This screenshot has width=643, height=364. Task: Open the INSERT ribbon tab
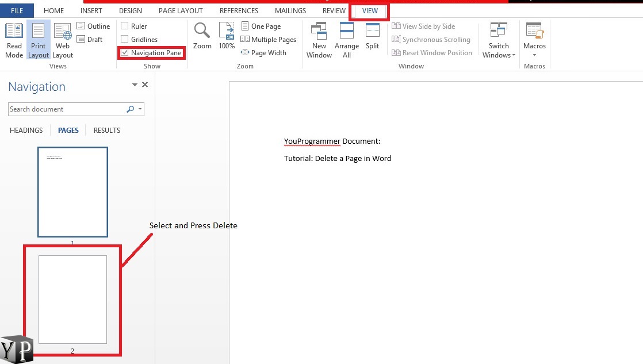(91, 11)
